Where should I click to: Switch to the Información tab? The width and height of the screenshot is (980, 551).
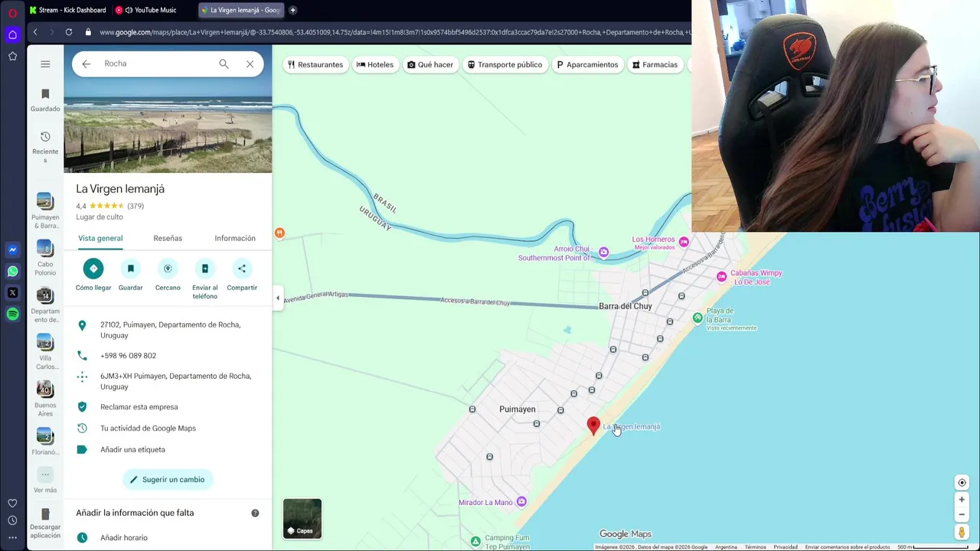coord(235,238)
